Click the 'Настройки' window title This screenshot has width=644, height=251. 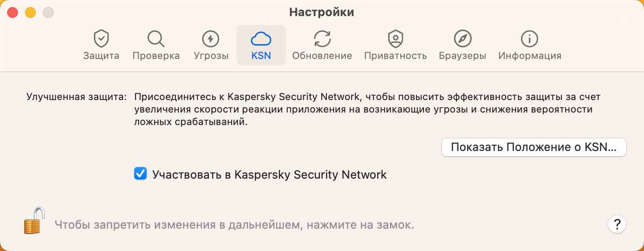pyautogui.click(x=322, y=12)
